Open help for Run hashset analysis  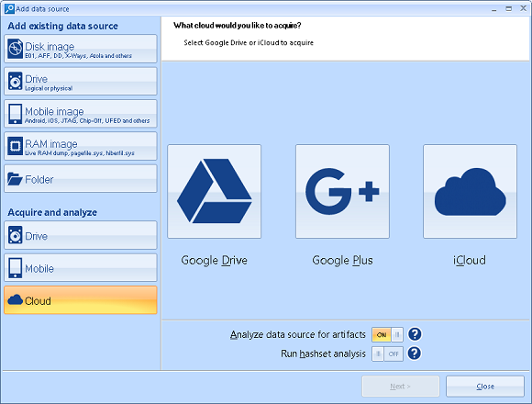[415, 353]
